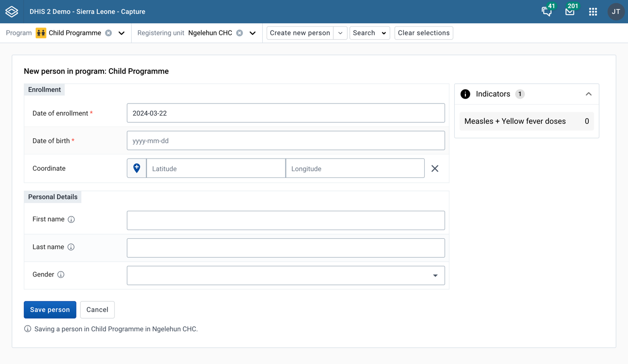628x364 pixels.
Task: Expand the Create new person dropdown arrow
Action: tap(340, 33)
